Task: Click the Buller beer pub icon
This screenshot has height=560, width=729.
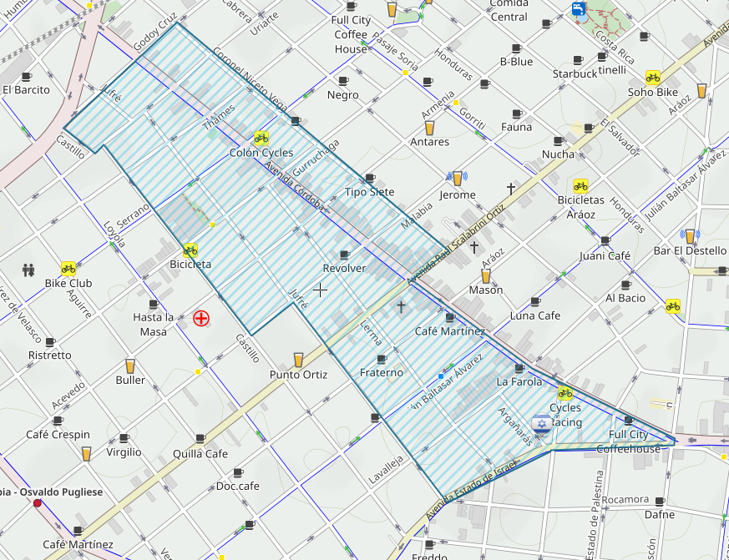Action: pos(130,366)
